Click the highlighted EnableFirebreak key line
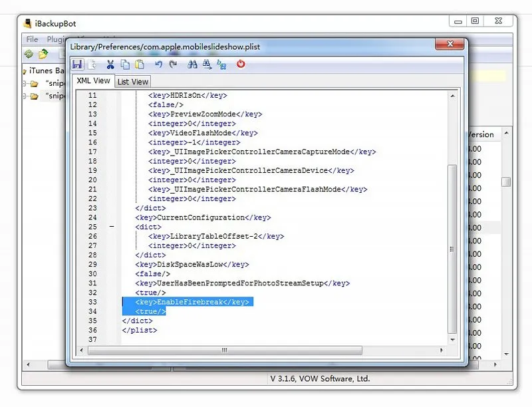Viewport: 532px width, 407px height. click(x=192, y=302)
